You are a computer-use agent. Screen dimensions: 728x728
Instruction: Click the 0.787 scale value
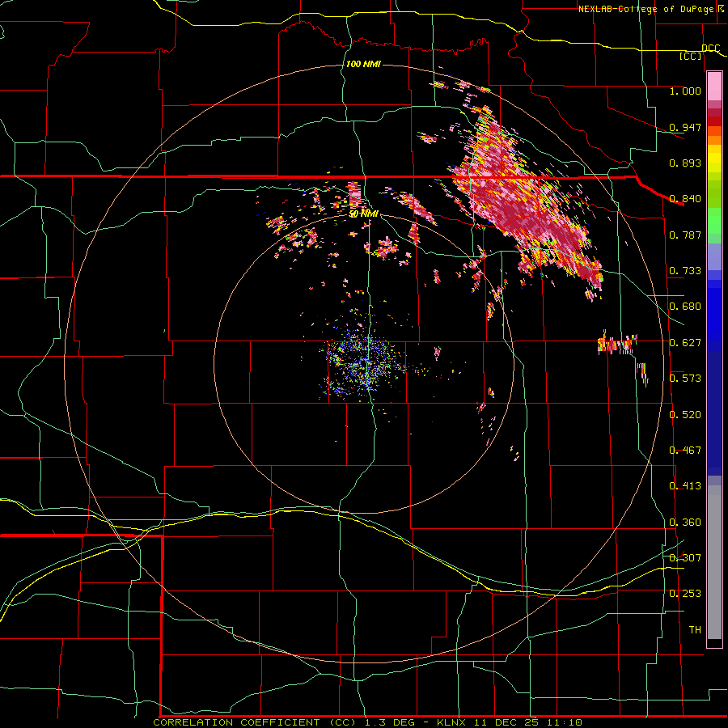click(685, 235)
